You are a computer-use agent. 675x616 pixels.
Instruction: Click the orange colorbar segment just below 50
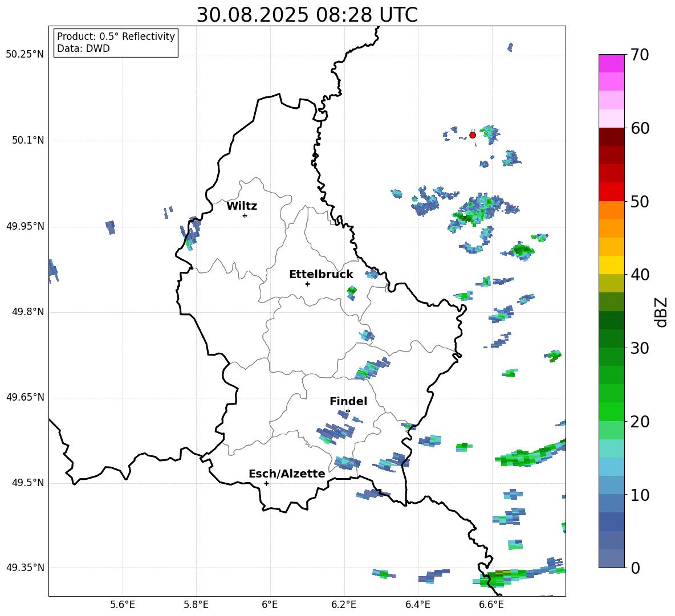pos(611,210)
